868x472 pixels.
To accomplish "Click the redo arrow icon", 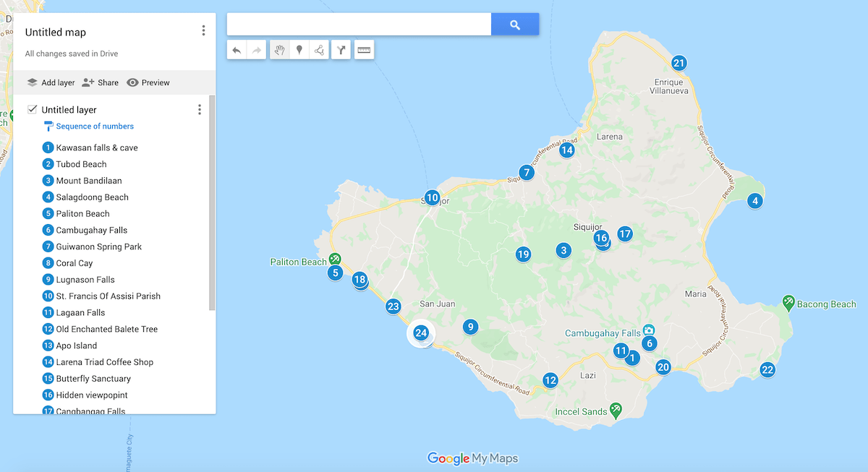I will point(257,50).
